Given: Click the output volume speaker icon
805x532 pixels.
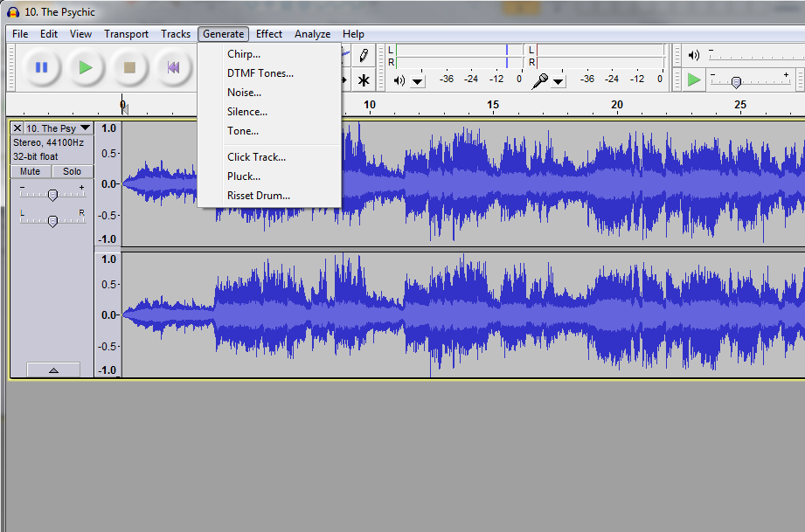Looking at the screenshot, I should point(694,55).
